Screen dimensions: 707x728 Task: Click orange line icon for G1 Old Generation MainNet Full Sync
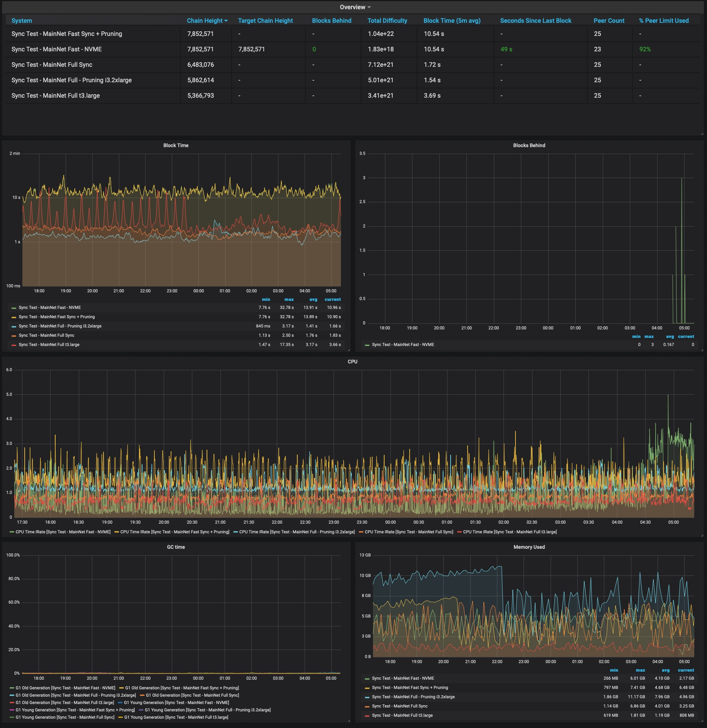coord(142,696)
